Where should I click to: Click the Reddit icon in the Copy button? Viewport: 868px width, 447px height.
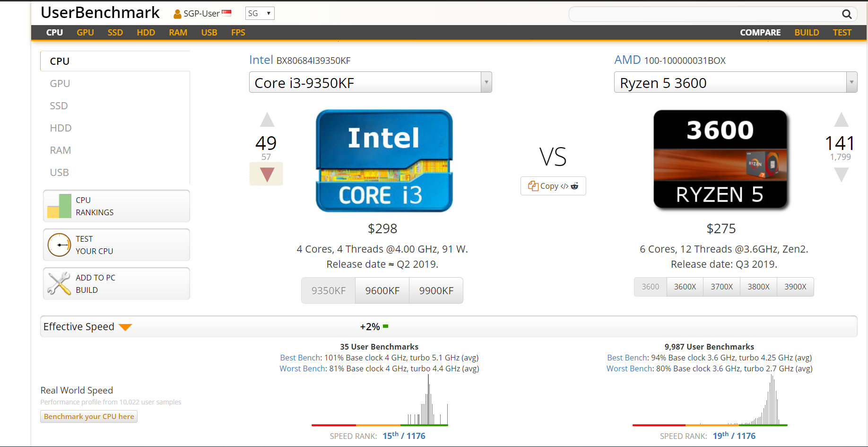[574, 186]
